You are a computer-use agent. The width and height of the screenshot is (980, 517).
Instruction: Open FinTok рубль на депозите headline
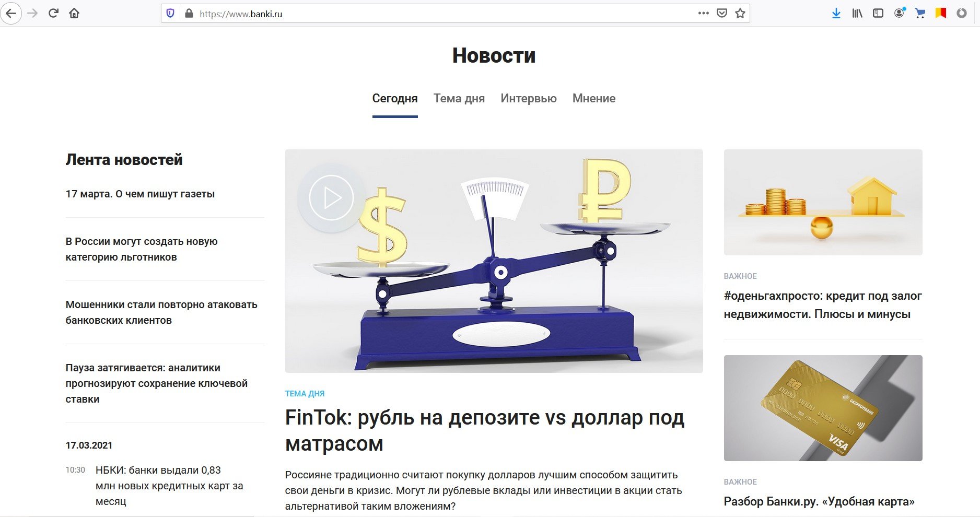click(485, 430)
